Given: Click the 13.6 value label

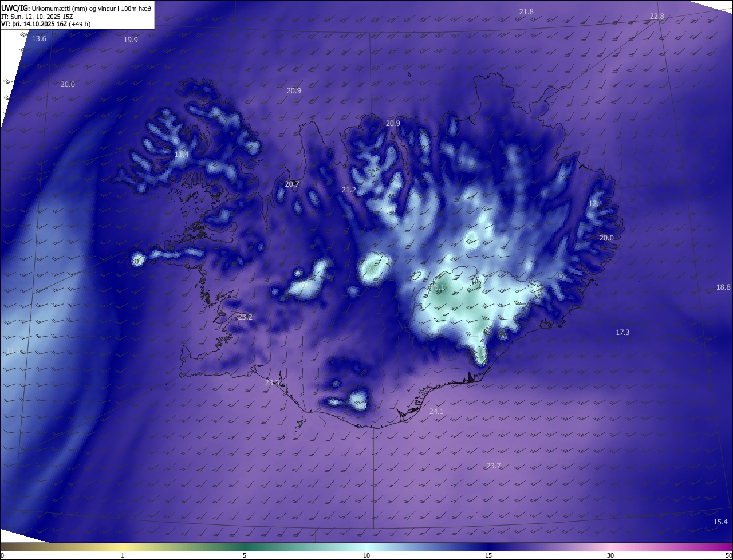Looking at the screenshot, I should (39, 38).
